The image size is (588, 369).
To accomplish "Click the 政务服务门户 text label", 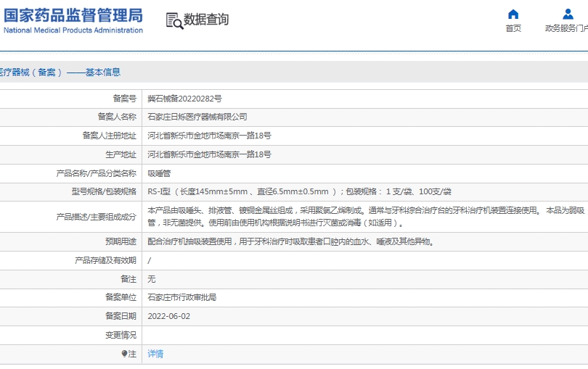I will coord(566,28).
